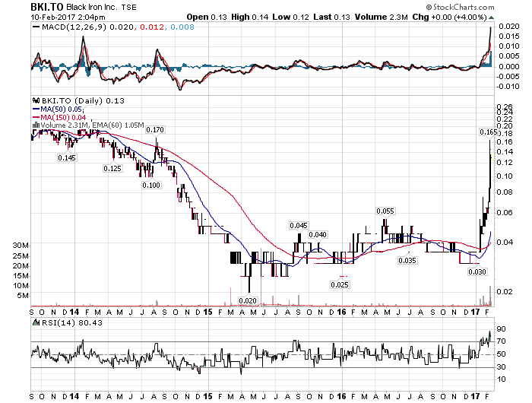Viewport: 532px width, 403px height.
Task: Click the 5M volume axis label
Action: 23,295
